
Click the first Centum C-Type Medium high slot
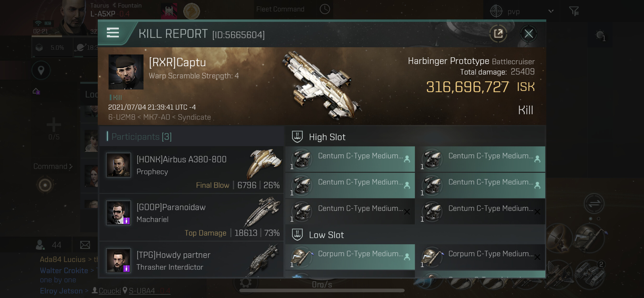[350, 159]
